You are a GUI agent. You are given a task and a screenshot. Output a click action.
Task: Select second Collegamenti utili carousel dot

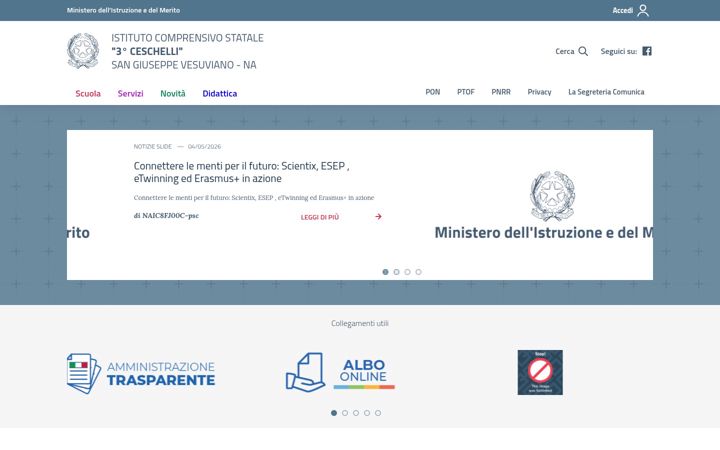pyautogui.click(x=345, y=413)
